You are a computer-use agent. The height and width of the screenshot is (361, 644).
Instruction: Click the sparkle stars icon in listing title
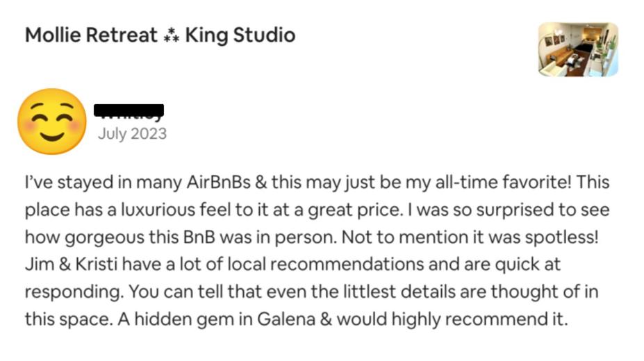(172, 35)
